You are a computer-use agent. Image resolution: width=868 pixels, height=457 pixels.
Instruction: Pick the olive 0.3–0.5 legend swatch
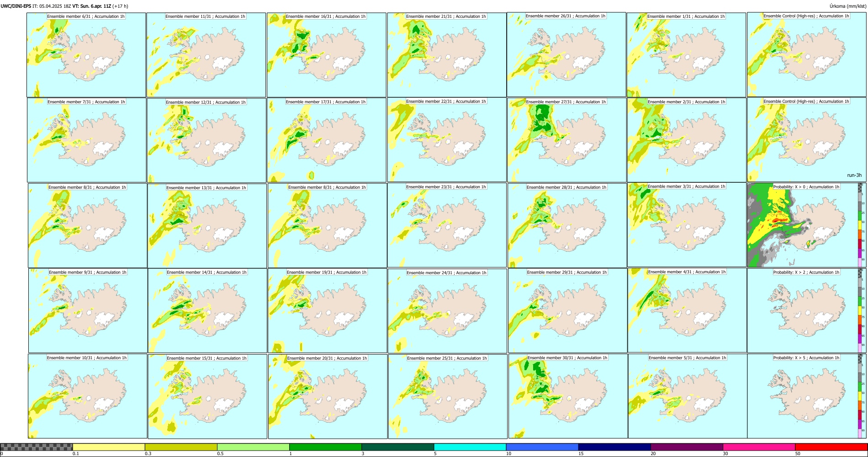pyautogui.click(x=181, y=447)
